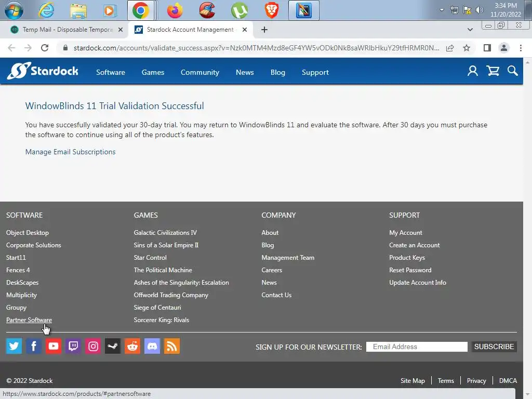Open the My Account support link
This screenshot has height=399, width=532.
coord(406,233)
